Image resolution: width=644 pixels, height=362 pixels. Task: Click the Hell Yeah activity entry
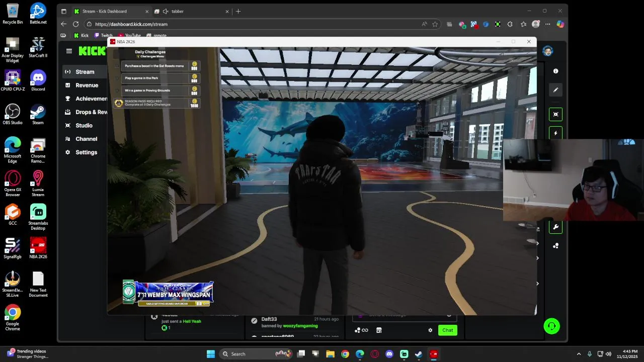tap(192, 321)
